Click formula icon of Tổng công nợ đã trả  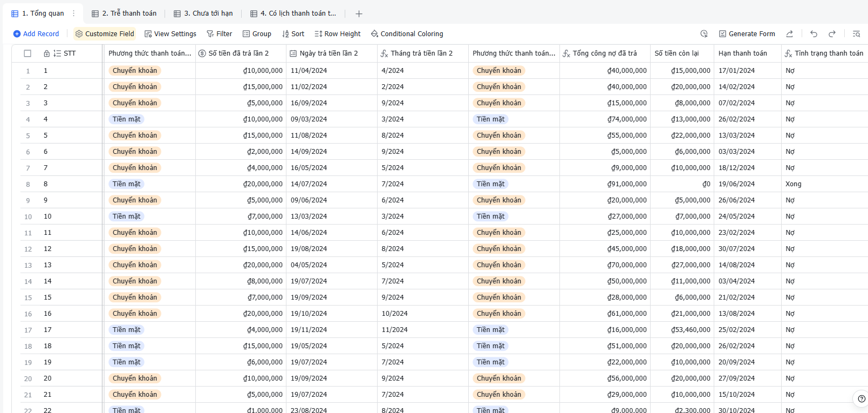point(566,53)
